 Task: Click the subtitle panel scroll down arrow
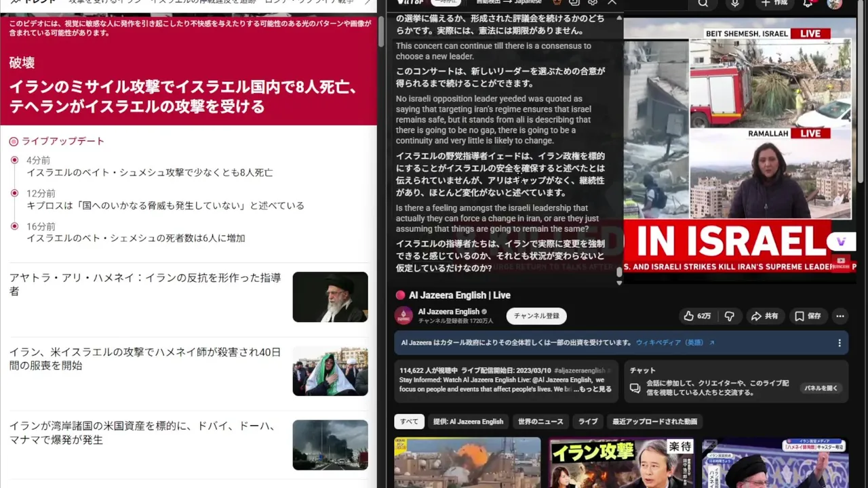click(618, 282)
